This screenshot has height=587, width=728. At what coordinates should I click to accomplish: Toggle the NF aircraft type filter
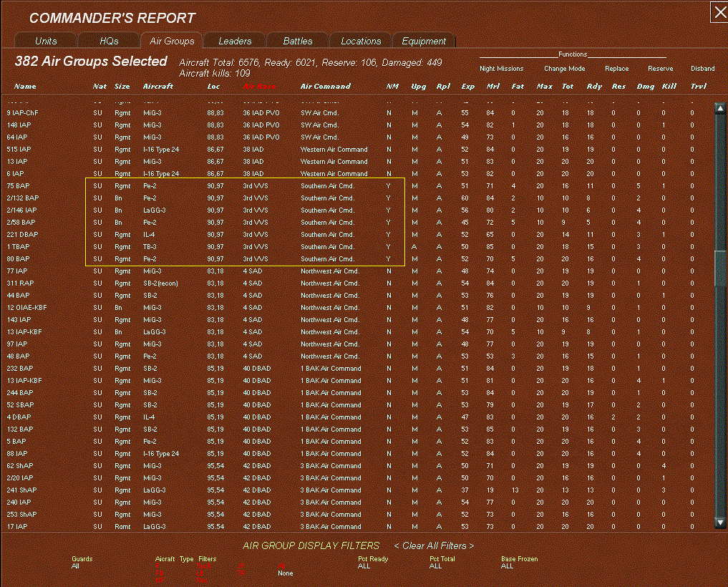click(x=159, y=580)
